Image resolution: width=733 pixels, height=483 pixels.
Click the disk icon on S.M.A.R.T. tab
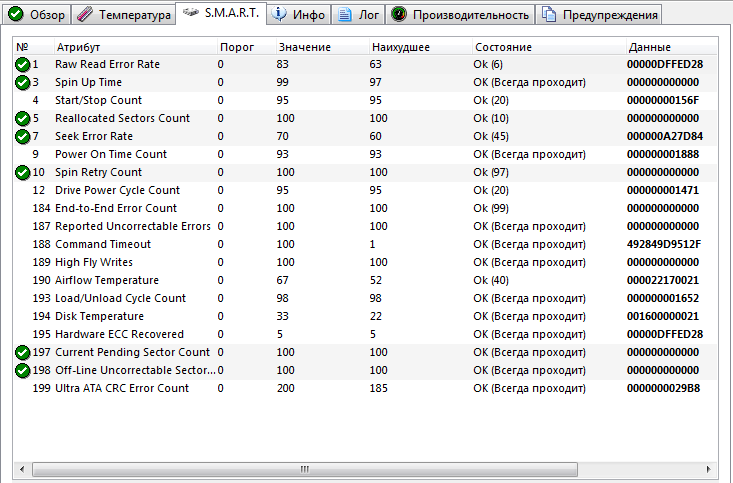tap(190, 13)
